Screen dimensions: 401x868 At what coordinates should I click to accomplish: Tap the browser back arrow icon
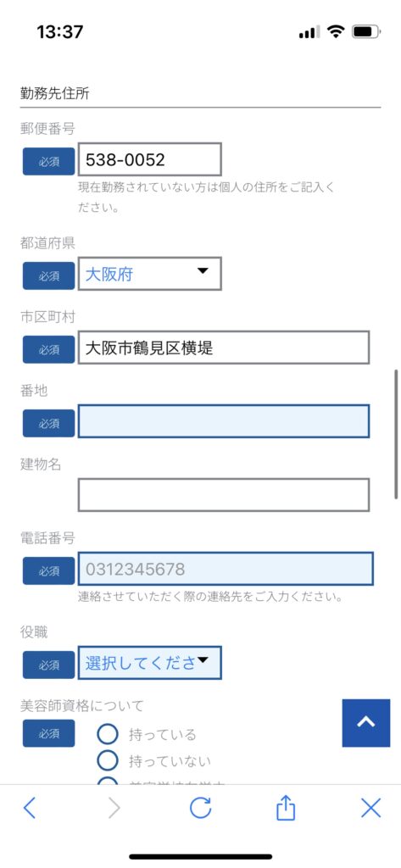pyautogui.click(x=30, y=808)
